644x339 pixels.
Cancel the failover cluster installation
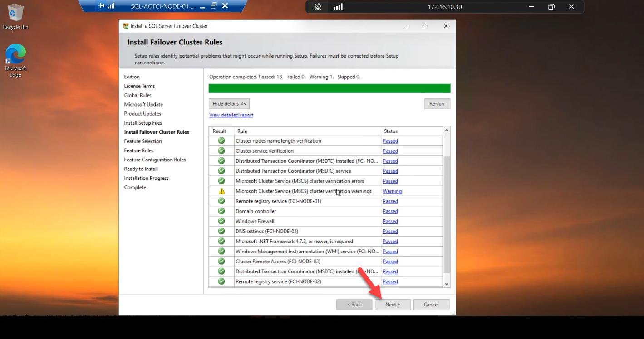click(431, 305)
